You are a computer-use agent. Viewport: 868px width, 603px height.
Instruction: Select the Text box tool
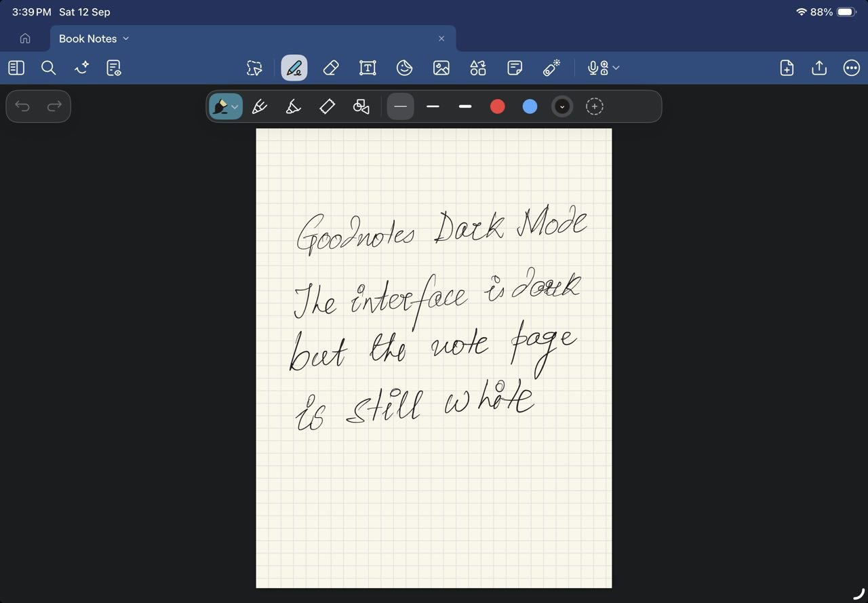coord(368,68)
